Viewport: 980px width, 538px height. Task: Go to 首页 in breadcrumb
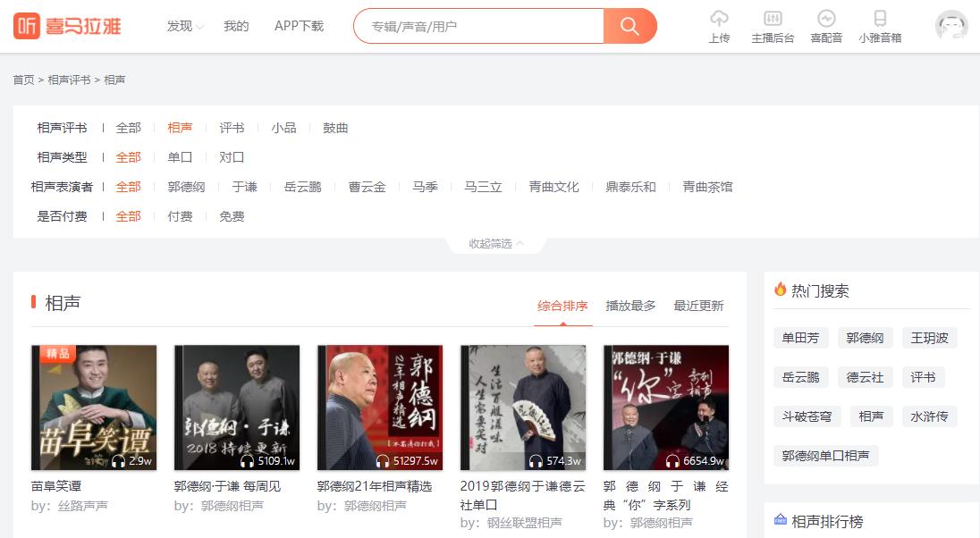click(24, 80)
